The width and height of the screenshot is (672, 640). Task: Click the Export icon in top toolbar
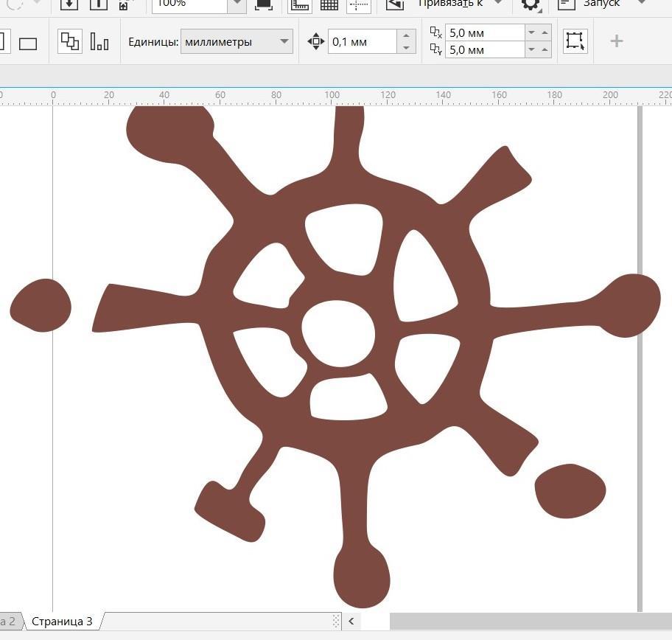pyautogui.click(x=98, y=4)
